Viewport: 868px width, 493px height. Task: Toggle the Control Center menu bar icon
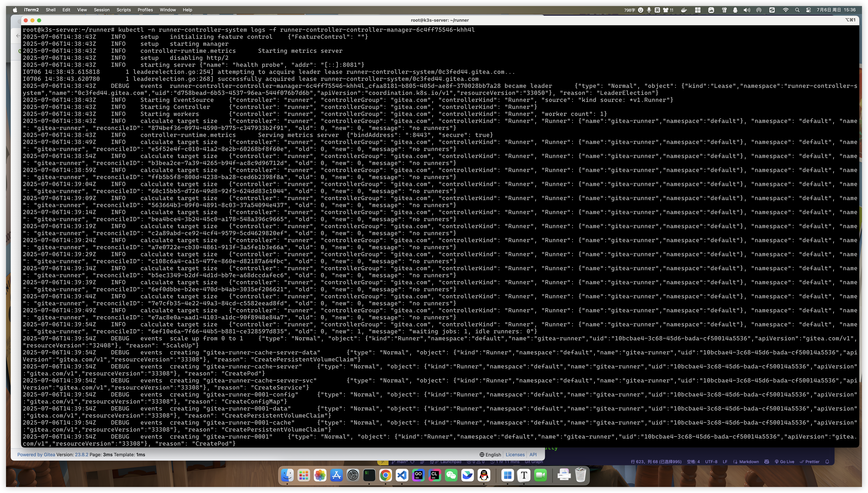pyautogui.click(x=808, y=10)
